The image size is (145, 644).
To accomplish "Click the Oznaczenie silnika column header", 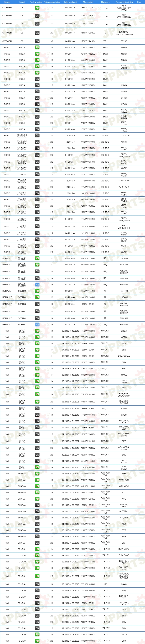I will [124, 2].
